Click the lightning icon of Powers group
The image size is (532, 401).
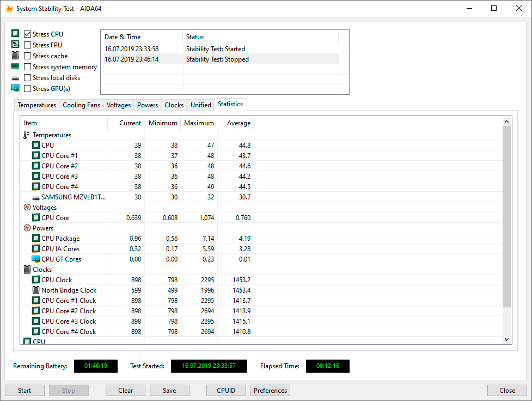[x=27, y=228]
